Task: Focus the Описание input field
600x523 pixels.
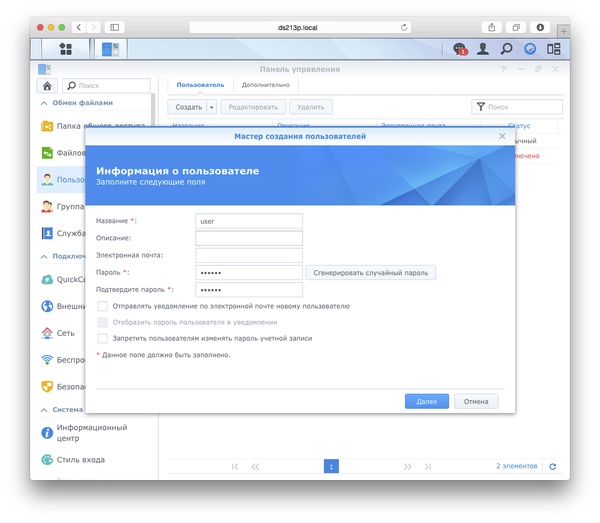Action: point(249,238)
